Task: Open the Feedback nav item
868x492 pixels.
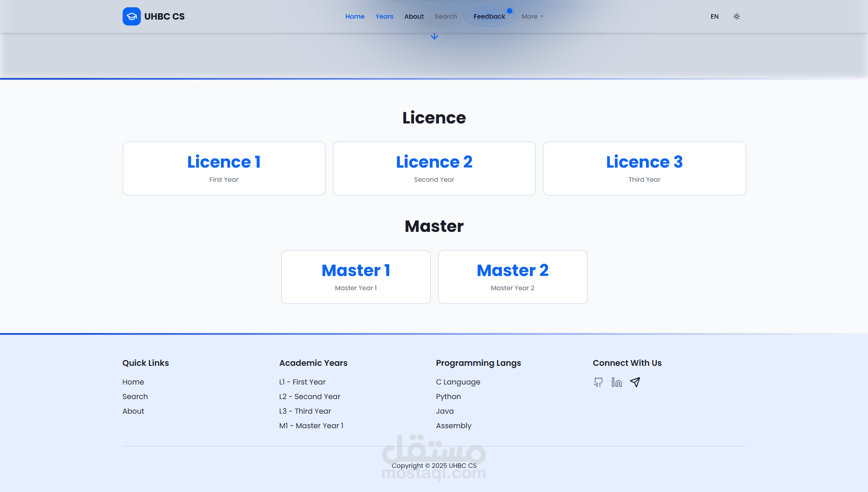Action: (x=489, y=16)
